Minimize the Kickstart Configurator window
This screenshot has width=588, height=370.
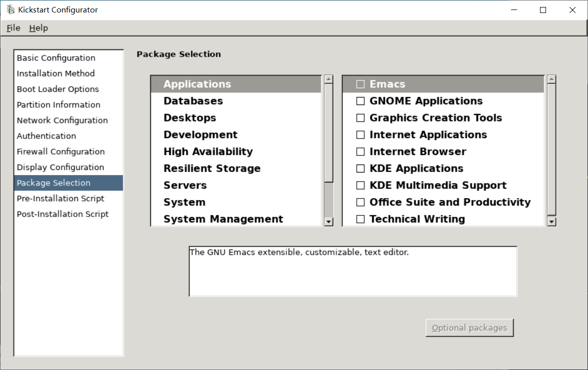(514, 10)
